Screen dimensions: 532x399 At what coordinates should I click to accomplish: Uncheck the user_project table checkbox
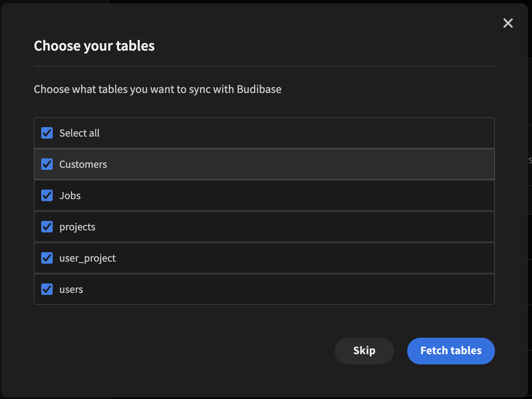coord(47,258)
